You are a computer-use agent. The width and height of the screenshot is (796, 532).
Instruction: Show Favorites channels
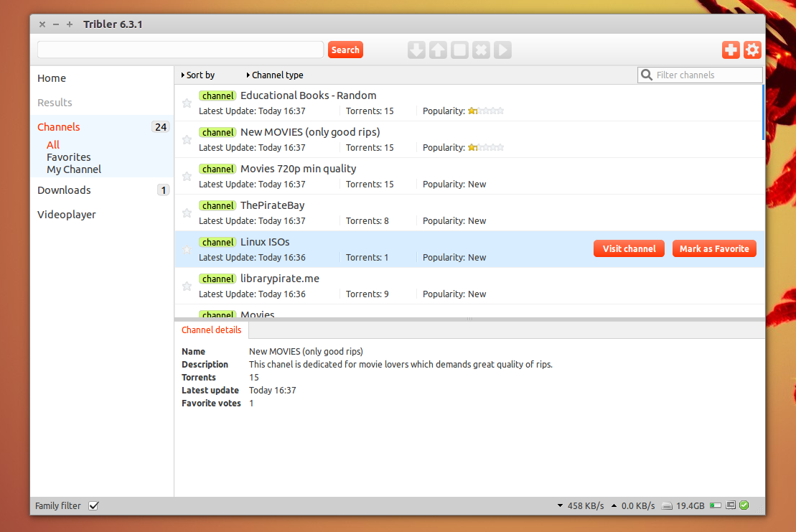[68, 157]
